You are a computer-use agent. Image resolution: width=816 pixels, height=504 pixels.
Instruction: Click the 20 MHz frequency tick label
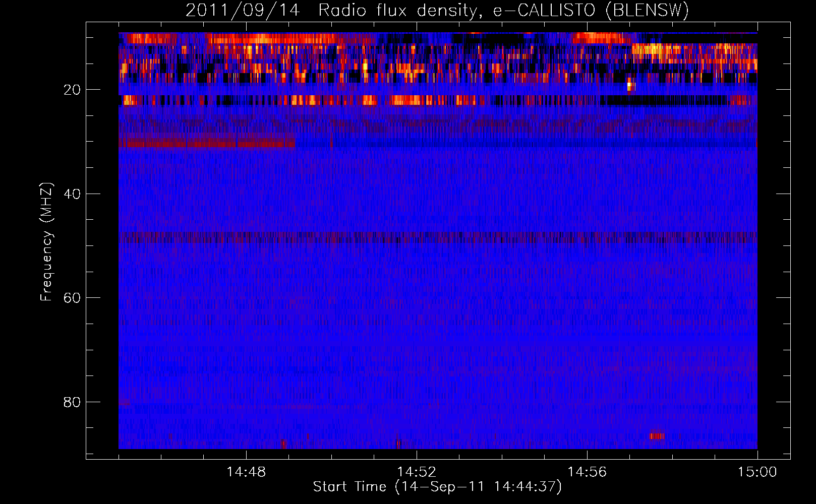(73, 90)
